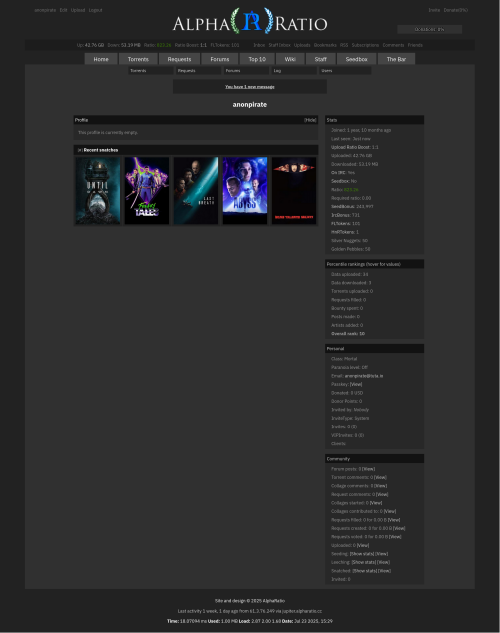View Forum posts in Community section

(368, 469)
